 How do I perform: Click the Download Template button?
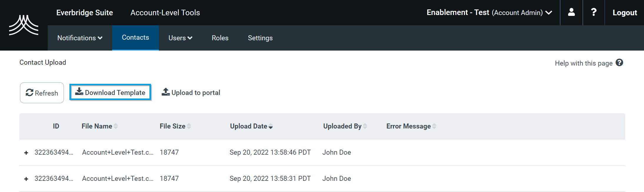[x=110, y=92]
